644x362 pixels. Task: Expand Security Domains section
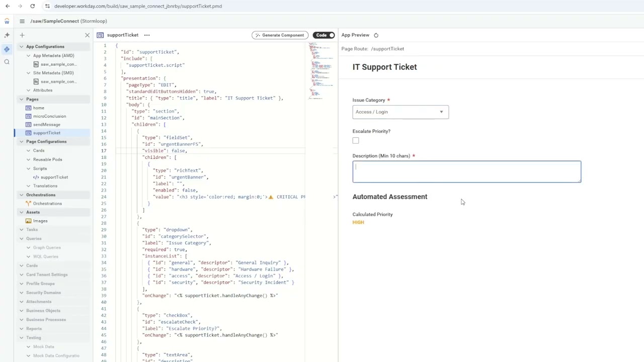coord(22,293)
